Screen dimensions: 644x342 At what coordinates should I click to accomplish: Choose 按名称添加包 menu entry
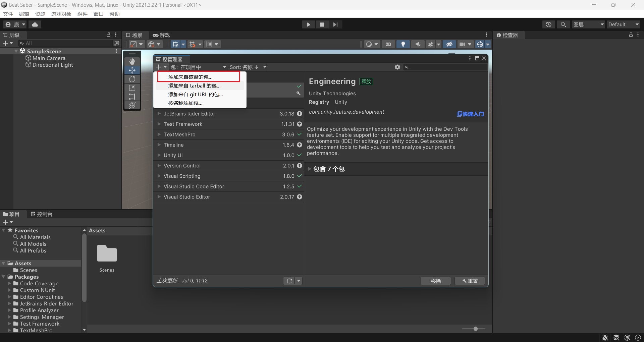coord(200,103)
